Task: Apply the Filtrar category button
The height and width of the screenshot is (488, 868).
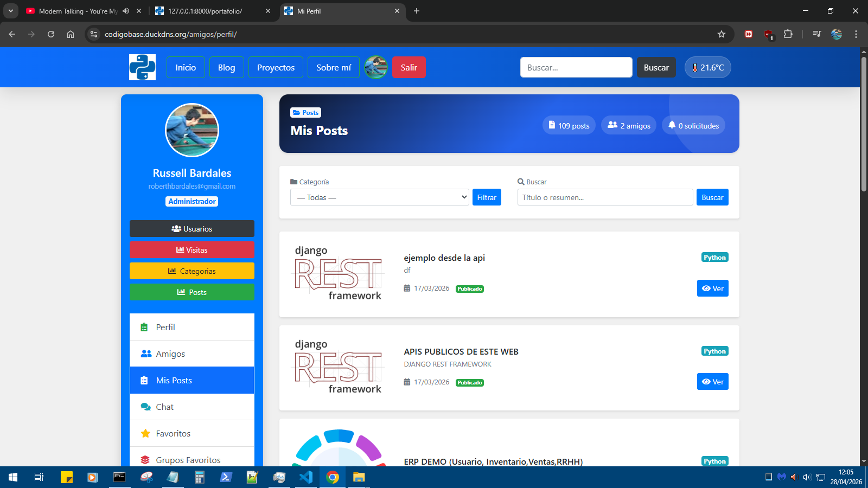Action: pyautogui.click(x=487, y=197)
